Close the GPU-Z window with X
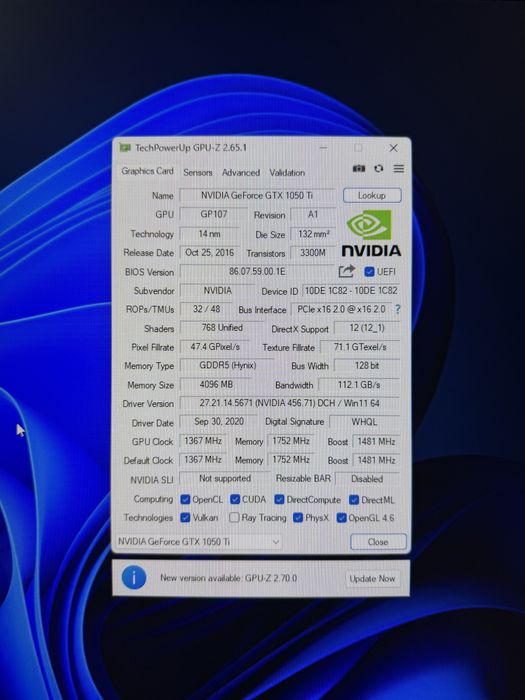This screenshot has width=525, height=700. pyautogui.click(x=393, y=148)
